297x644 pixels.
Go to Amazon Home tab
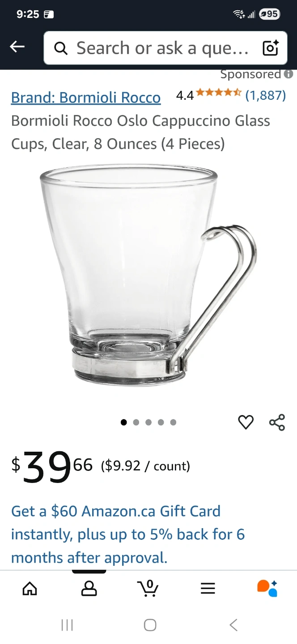pyautogui.click(x=30, y=588)
